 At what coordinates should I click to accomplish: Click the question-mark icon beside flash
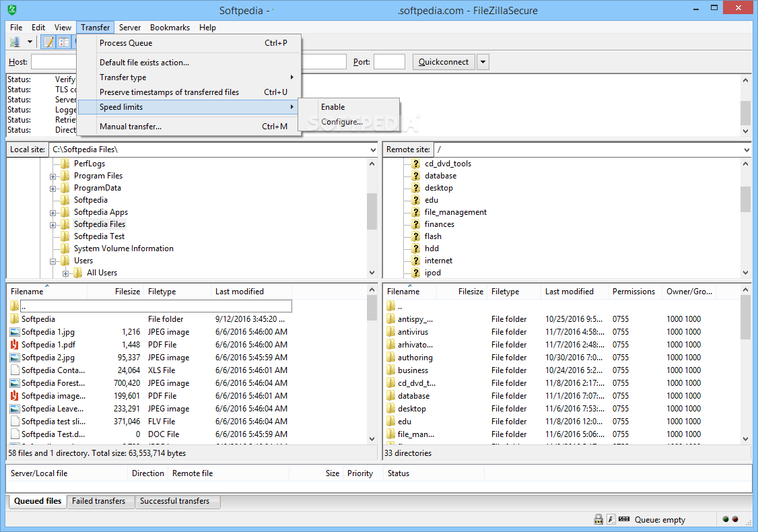[x=416, y=236]
